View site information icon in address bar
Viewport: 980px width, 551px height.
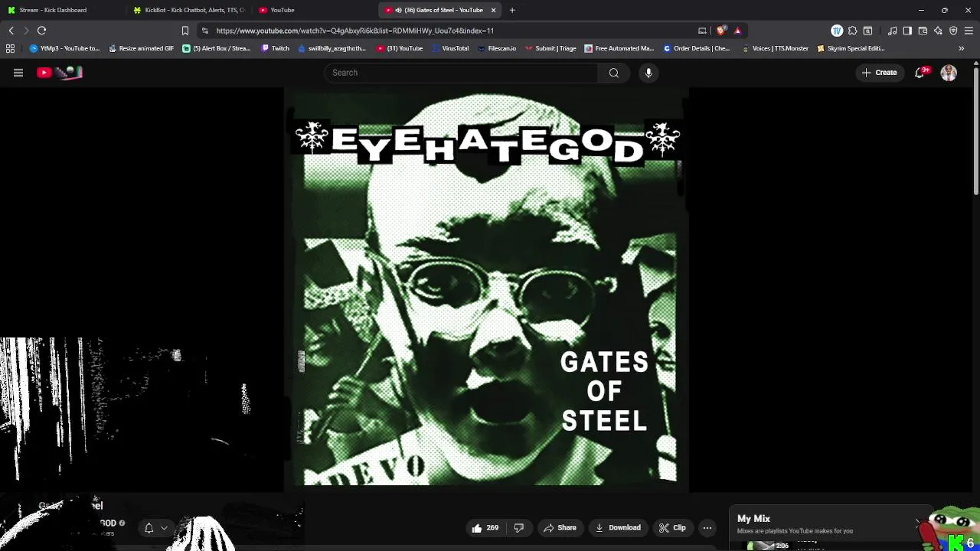click(x=204, y=31)
